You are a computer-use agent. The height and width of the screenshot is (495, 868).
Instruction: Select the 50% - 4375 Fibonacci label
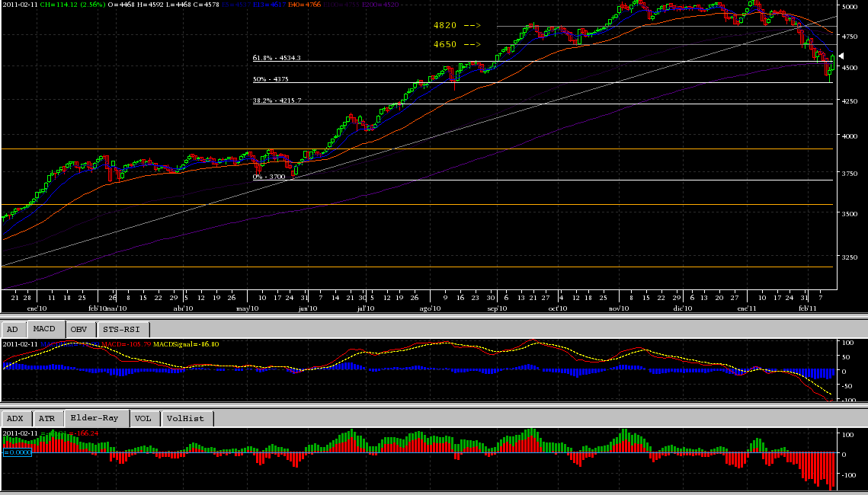pyautogui.click(x=271, y=79)
